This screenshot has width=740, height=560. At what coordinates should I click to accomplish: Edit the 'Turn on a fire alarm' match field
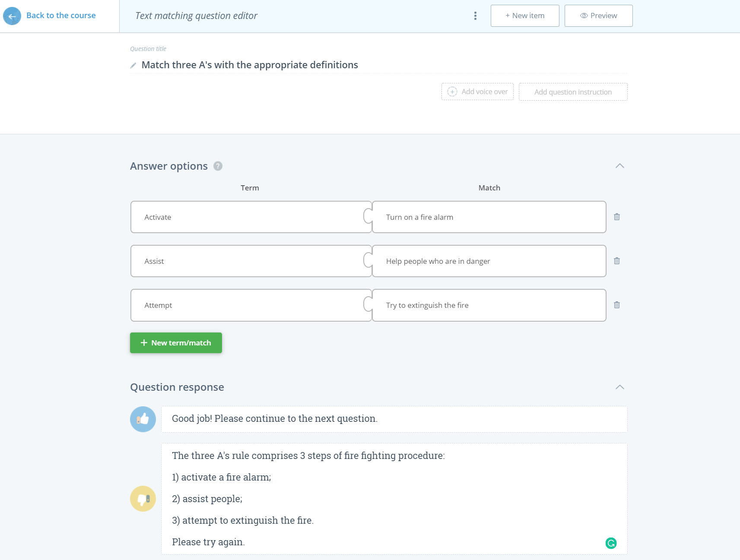point(488,217)
